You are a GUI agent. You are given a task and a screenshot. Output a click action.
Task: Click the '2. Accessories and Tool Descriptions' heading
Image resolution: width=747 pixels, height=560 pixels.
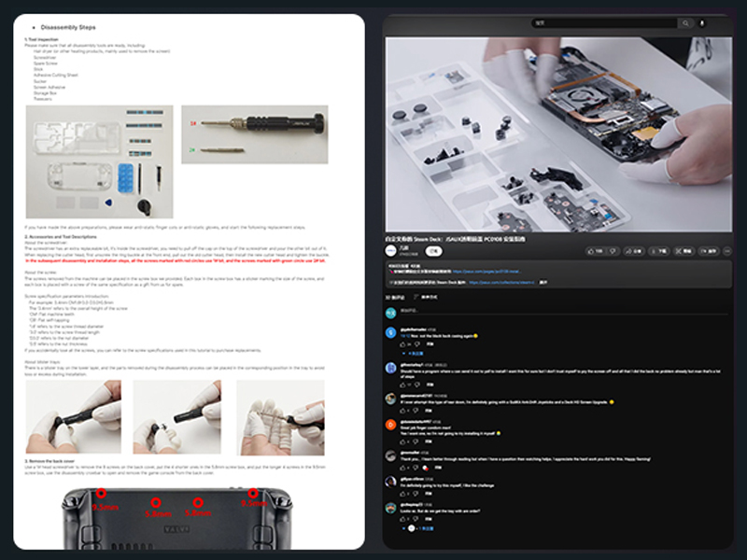tap(61, 237)
